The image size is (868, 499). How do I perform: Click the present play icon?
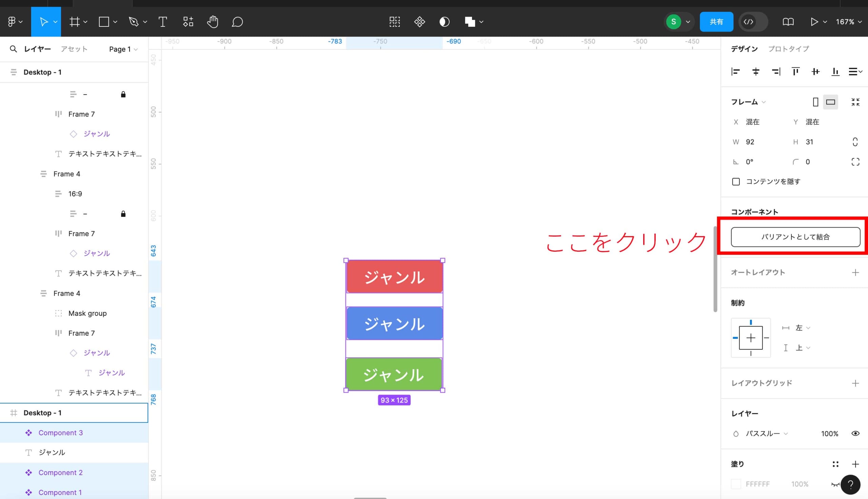click(x=814, y=22)
